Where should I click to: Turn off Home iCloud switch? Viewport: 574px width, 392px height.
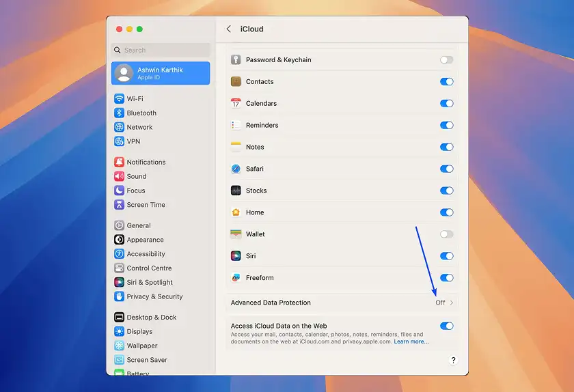click(x=446, y=212)
